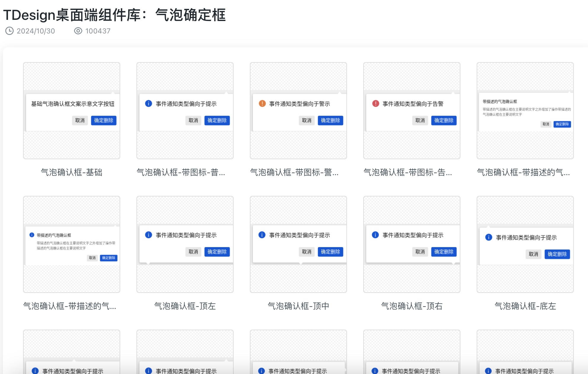Click info icon in 气泡确认框-顶右 card
Image resolution: width=588 pixels, height=374 pixels.
tap(375, 235)
